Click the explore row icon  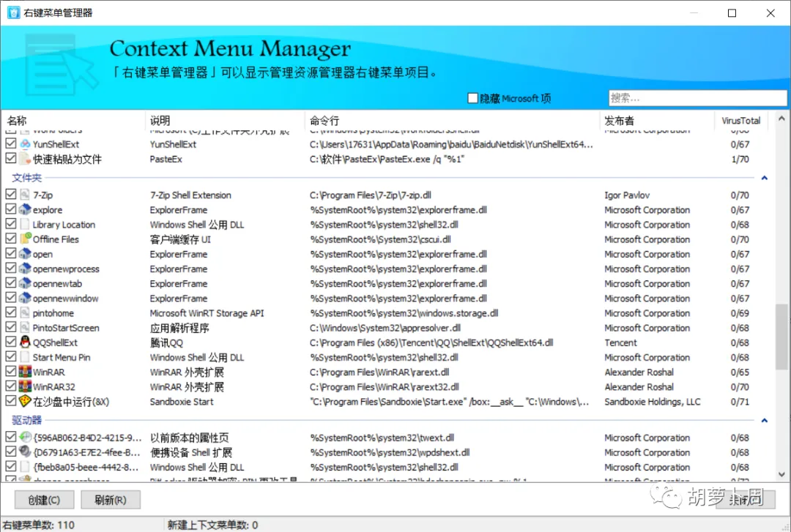pyautogui.click(x=25, y=209)
